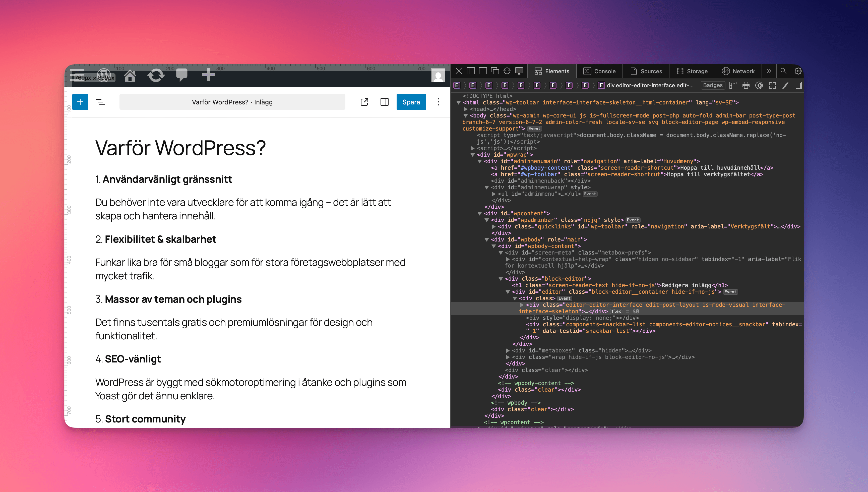
Task: Click the inspector search magnifier icon
Action: 783,71
